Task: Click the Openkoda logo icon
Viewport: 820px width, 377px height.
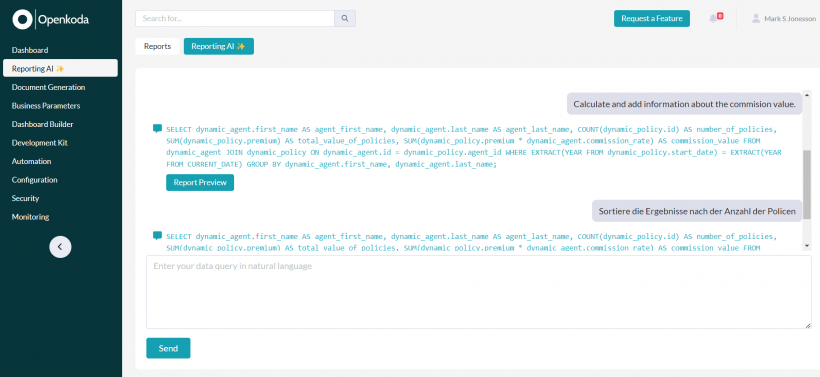Action: 22,19
